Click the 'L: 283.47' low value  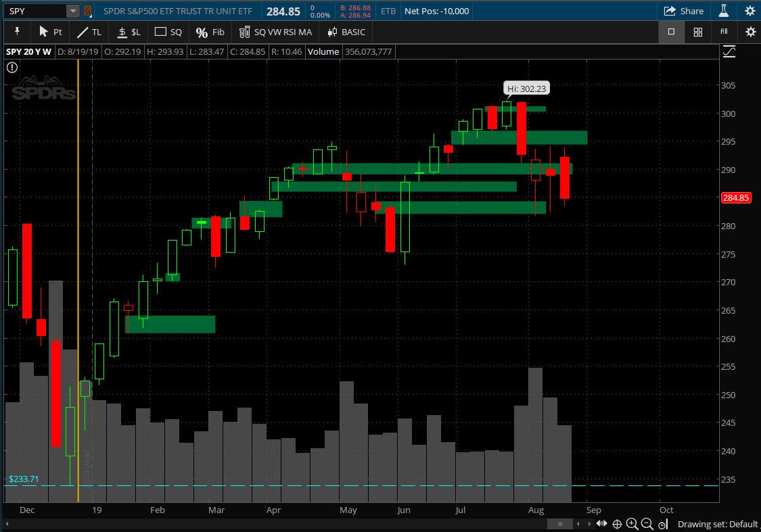(x=207, y=52)
